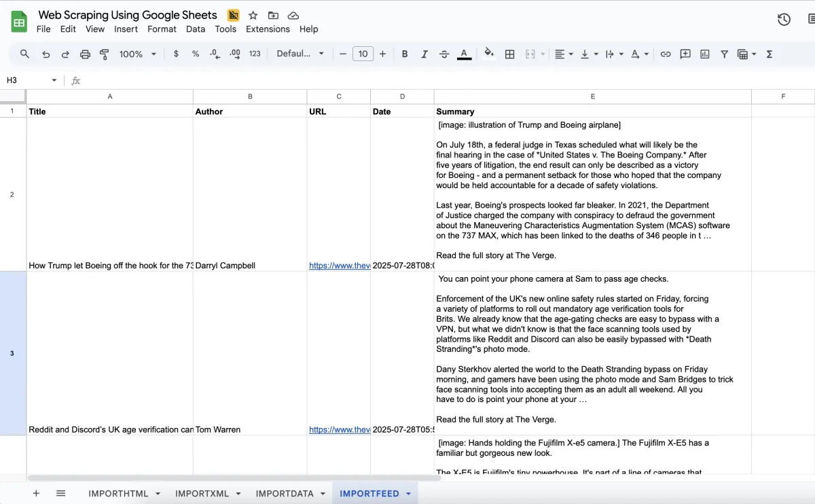
Task: Open the View menu
Action: (95, 29)
